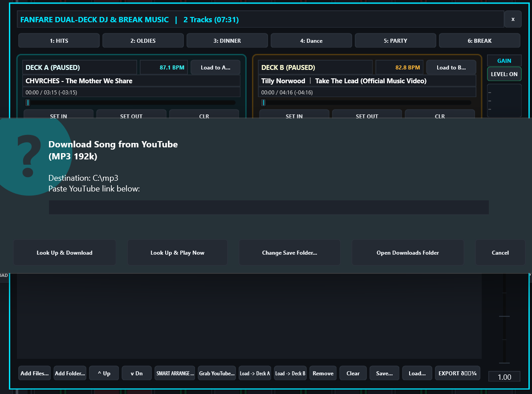Image resolution: width=532 pixels, height=394 pixels.
Task: Click Load -> Deck B button
Action: pos(290,374)
